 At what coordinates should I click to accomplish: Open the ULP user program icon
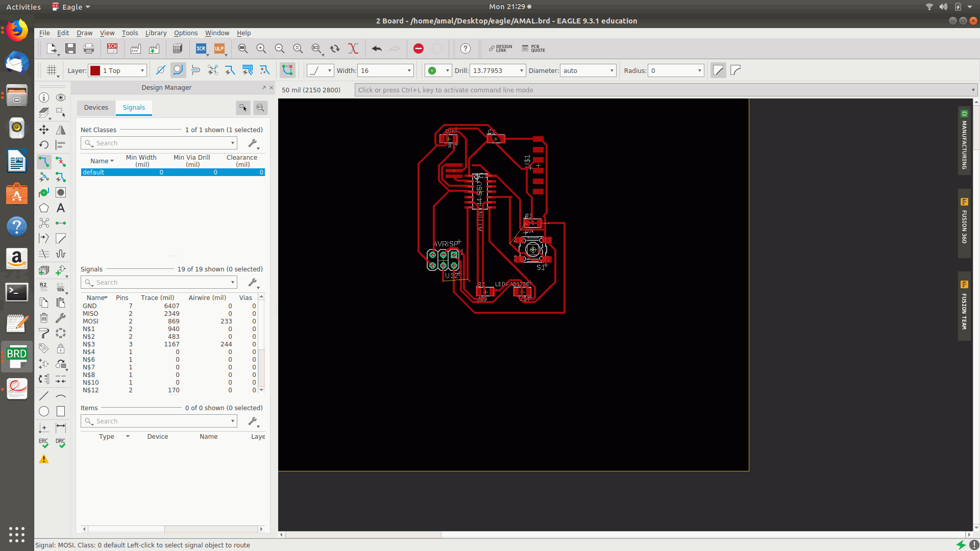point(219,48)
